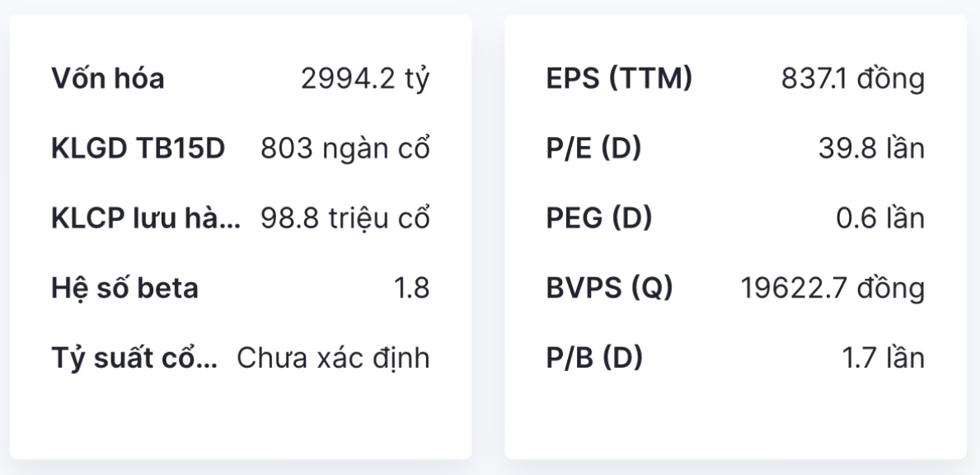Click the Vốn hóa label
Screen dimensions: 980x475
click(x=108, y=79)
